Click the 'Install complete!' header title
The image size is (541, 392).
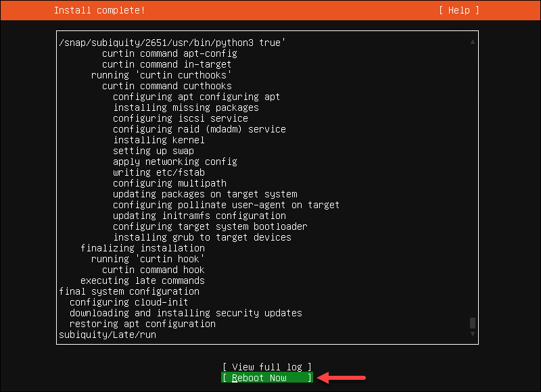[x=99, y=10]
